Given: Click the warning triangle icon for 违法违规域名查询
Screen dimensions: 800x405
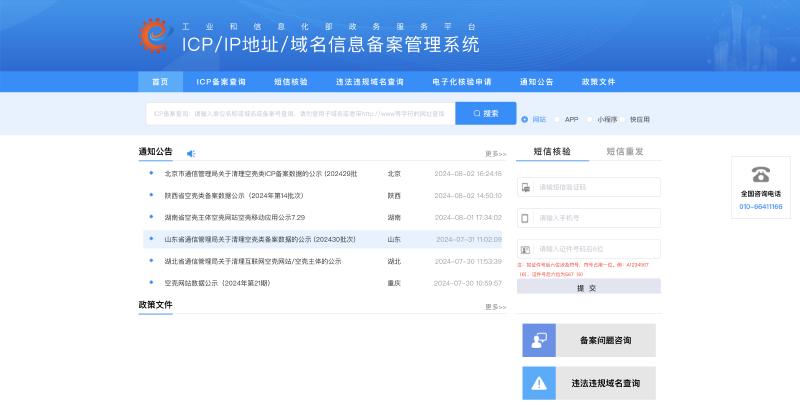Looking at the screenshot, I should click(539, 382).
